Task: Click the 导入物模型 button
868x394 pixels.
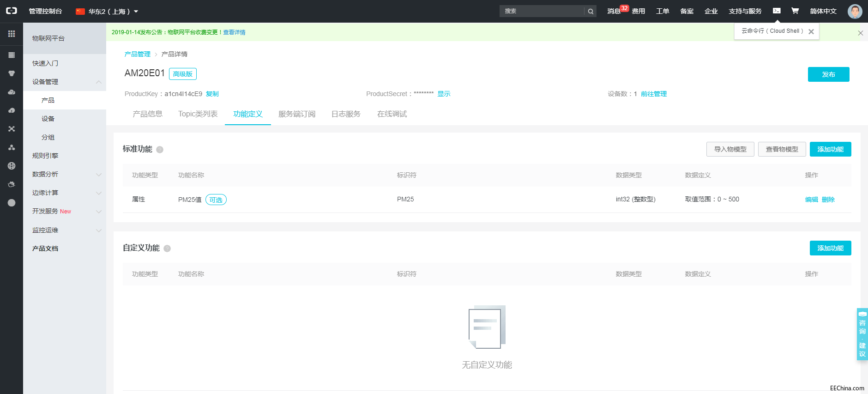Action: (x=730, y=149)
